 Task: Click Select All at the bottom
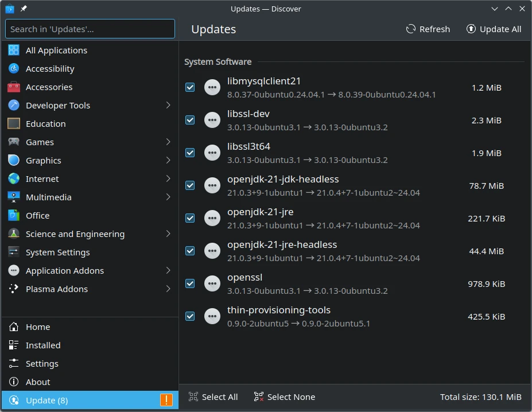213,397
